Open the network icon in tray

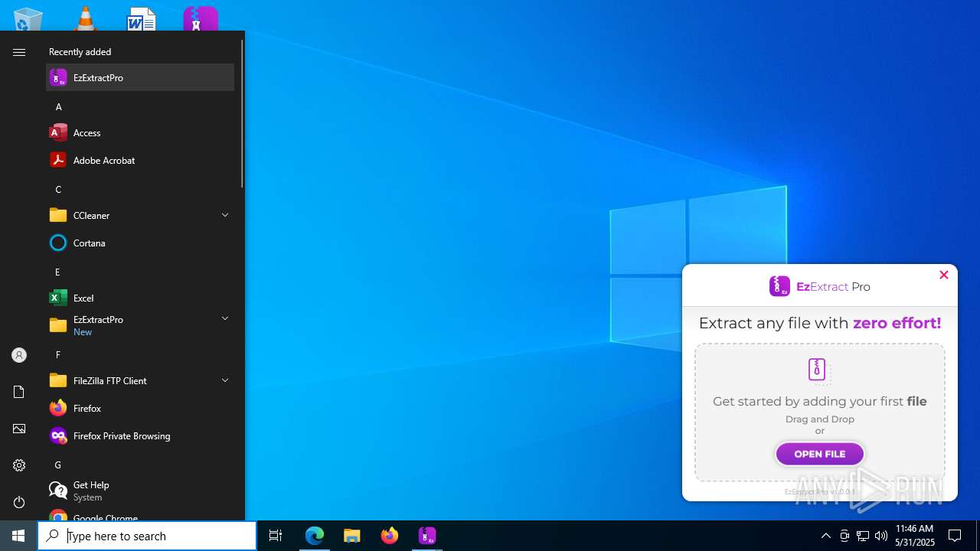pos(863,536)
